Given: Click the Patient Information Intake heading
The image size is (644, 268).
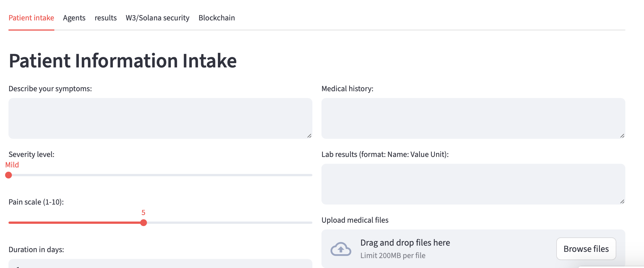Looking at the screenshot, I should pyautogui.click(x=123, y=61).
